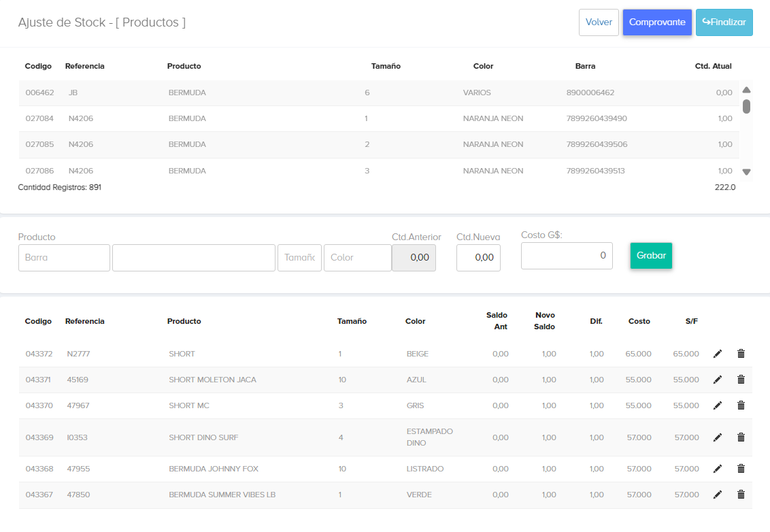This screenshot has width=770, height=532.
Task: Save the adjustment with Grabar
Action: click(651, 255)
